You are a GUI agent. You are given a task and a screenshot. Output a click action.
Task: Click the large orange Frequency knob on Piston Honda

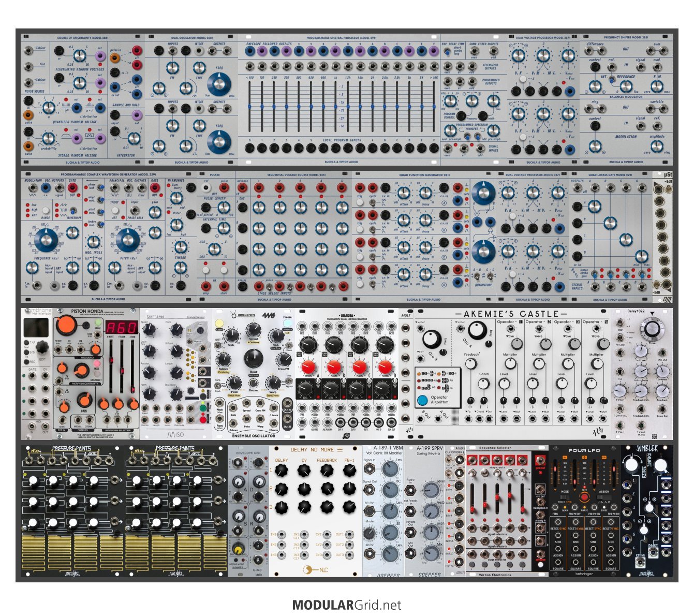[x=66, y=325]
